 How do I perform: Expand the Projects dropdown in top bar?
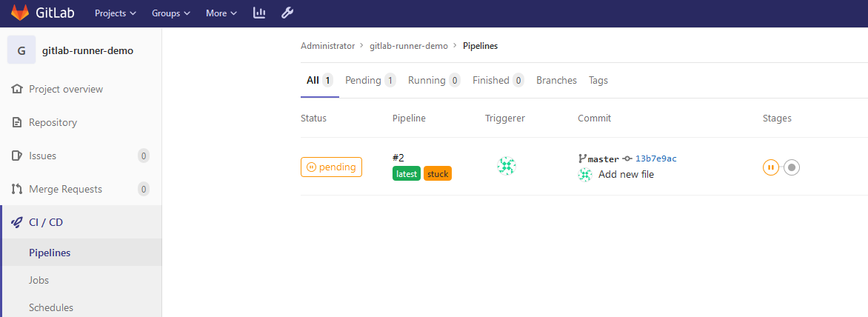(x=115, y=13)
